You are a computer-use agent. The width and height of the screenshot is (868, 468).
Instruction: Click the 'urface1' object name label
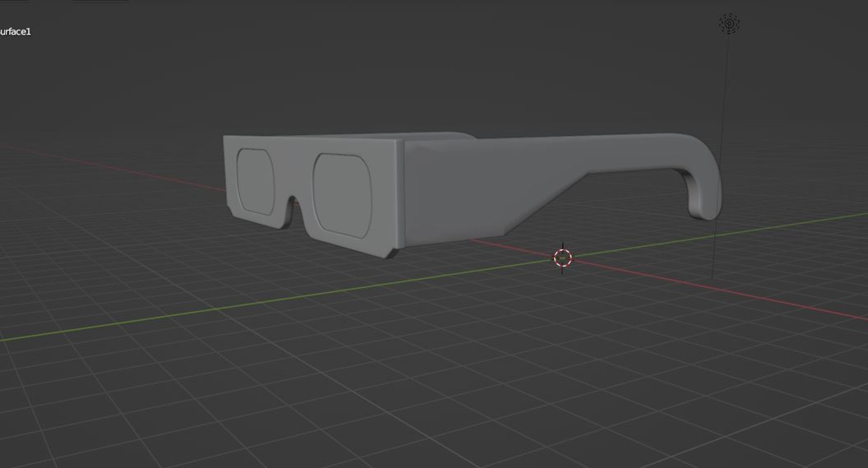click(x=15, y=32)
